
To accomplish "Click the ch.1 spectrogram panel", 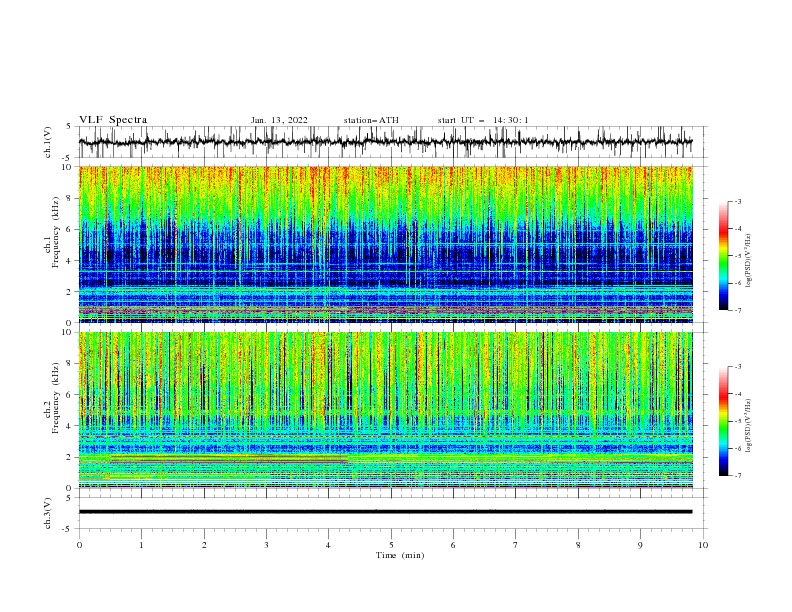I will [x=386, y=244].
